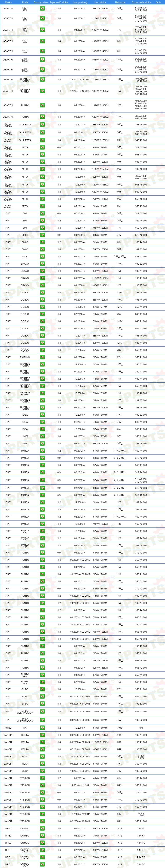This screenshot has height=868, width=165.
Task: Click the '49kW / 67KM' power cell
Action: coord(100,778)
